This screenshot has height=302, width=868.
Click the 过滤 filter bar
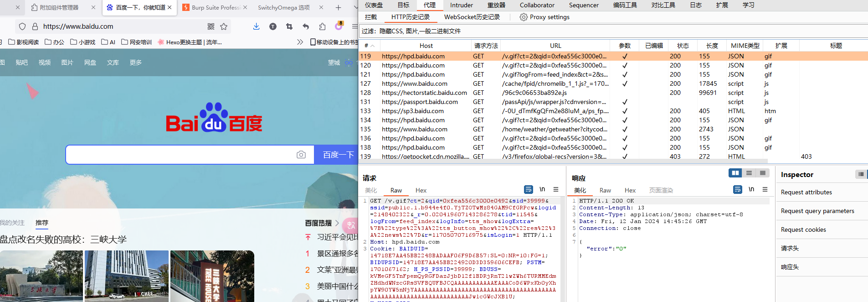tap(613, 31)
